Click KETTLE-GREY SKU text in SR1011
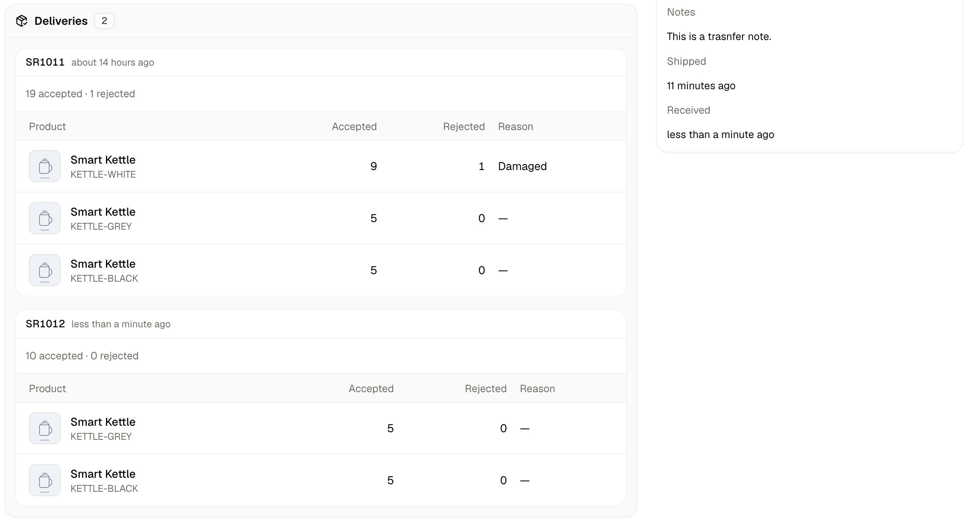This screenshot has height=521, width=980. coord(101,226)
